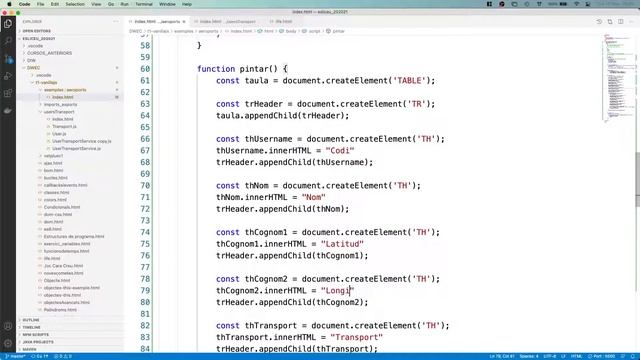Click the editor vertical scrollbar

click(x=638, y=180)
